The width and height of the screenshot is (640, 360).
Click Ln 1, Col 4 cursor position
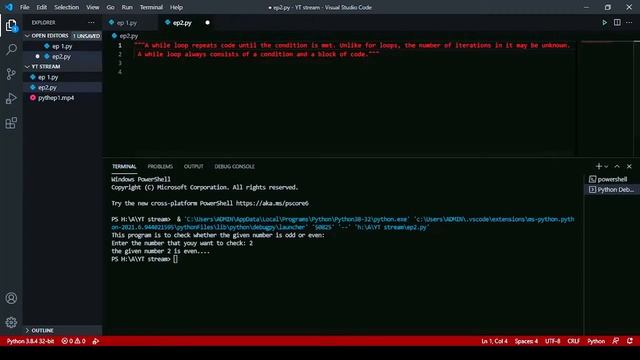494,341
